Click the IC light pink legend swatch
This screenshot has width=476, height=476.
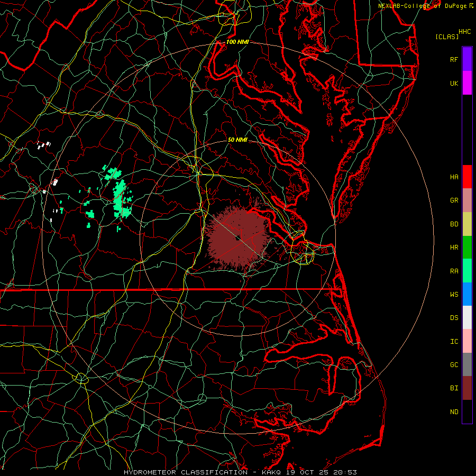(x=467, y=341)
